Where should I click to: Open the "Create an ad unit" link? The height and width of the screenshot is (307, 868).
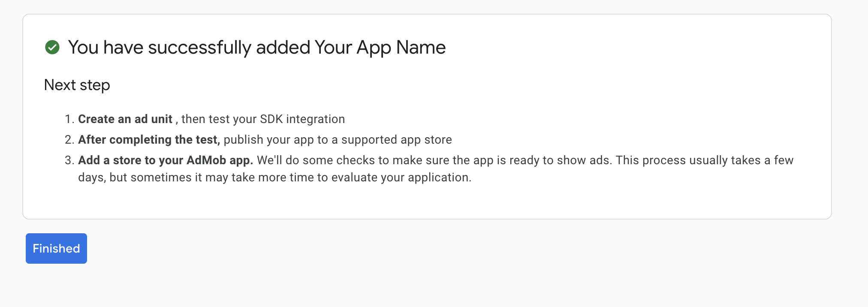(125, 119)
